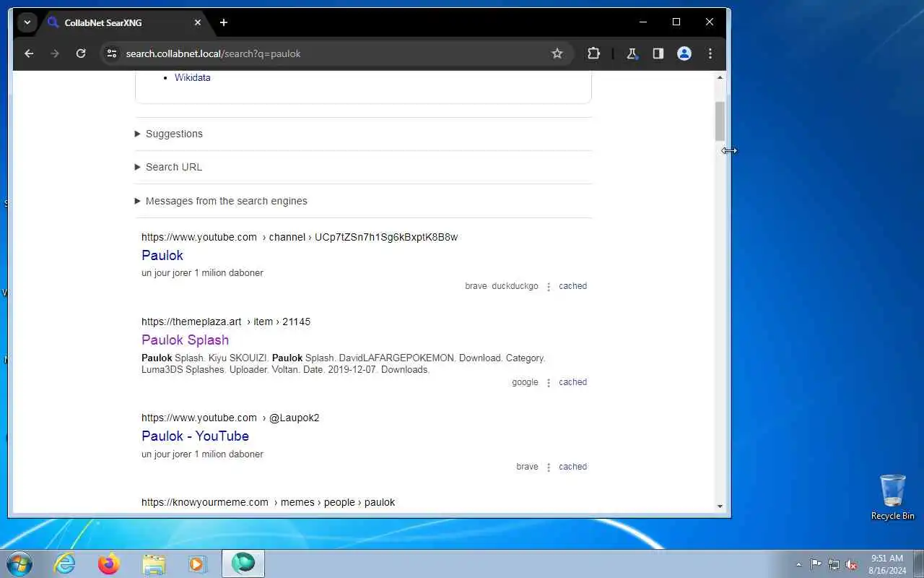
Task: Open the Windows Start menu
Action: click(19, 564)
